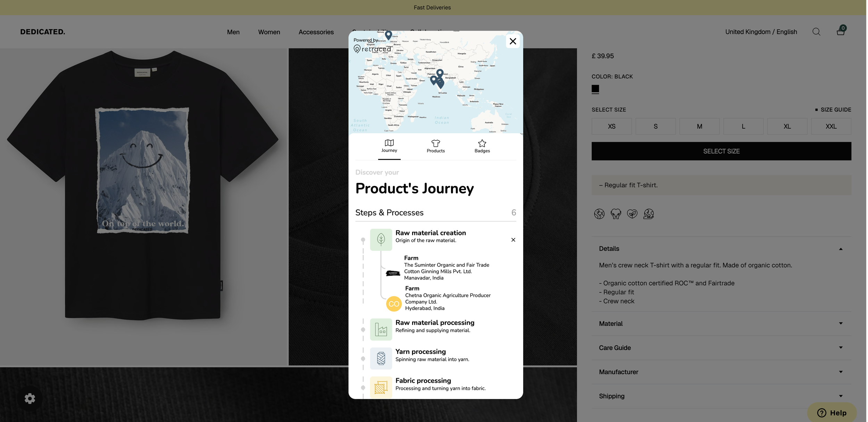The image size is (868, 422).
Task: Close the Product's Journey popup
Action: point(512,41)
